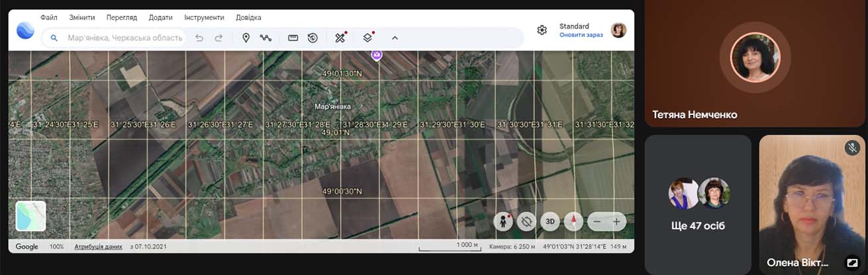Enable Street View pegman
This screenshot has width=868, height=275.
[x=503, y=221]
